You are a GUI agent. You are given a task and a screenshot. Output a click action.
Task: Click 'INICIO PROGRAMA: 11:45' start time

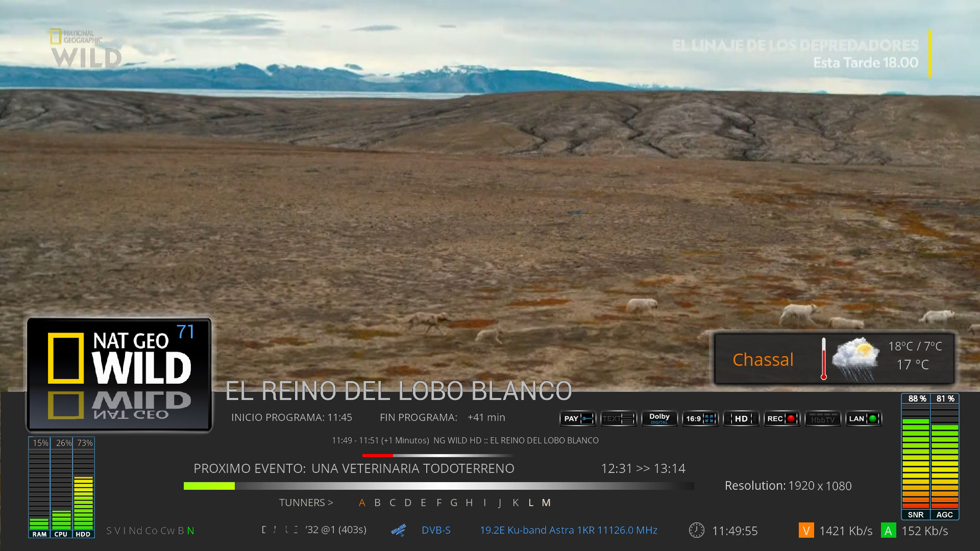pyautogui.click(x=291, y=417)
